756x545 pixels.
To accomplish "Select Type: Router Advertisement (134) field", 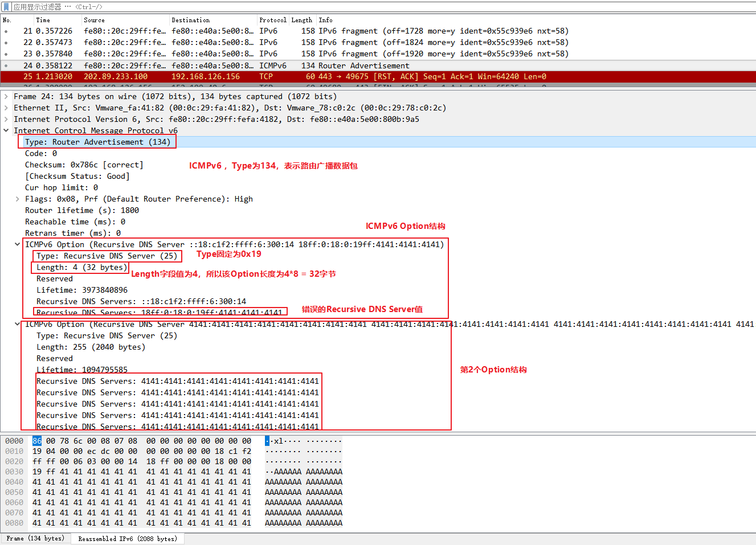I will tap(97, 142).
